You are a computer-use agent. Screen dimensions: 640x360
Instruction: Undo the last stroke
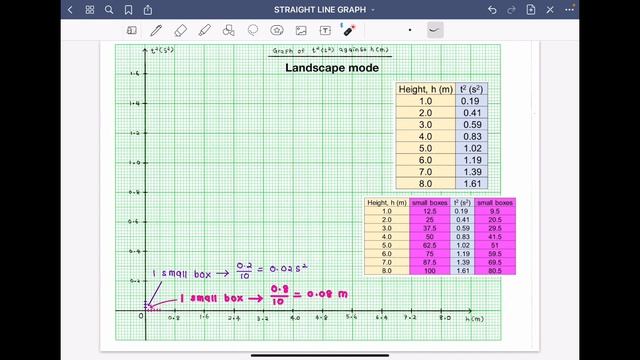point(492,9)
